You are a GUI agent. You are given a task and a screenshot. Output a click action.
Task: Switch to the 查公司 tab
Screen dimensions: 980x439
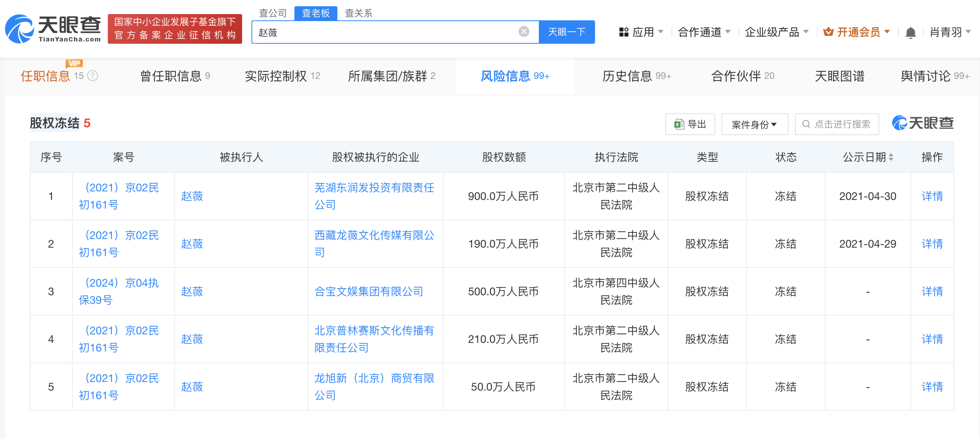(x=273, y=13)
